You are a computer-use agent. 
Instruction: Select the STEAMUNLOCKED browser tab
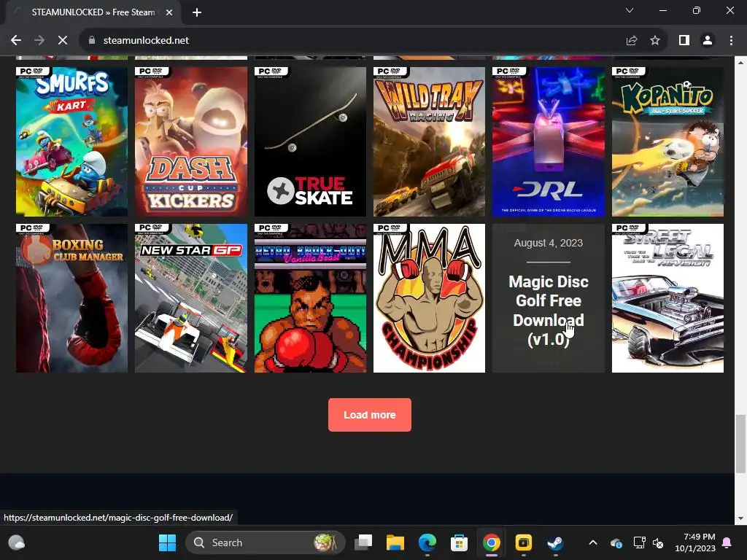click(x=93, y=12)
